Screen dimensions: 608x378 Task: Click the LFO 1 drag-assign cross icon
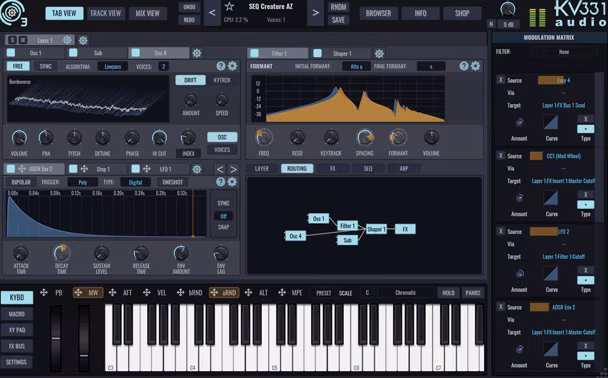[147, 169]
